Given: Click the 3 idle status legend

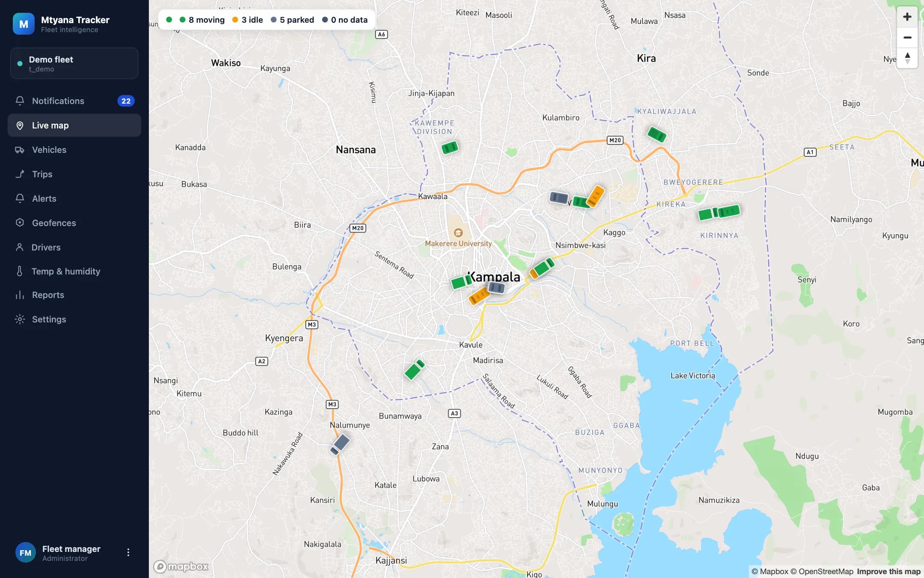Looking at the screenshot, I should (247, 20).
